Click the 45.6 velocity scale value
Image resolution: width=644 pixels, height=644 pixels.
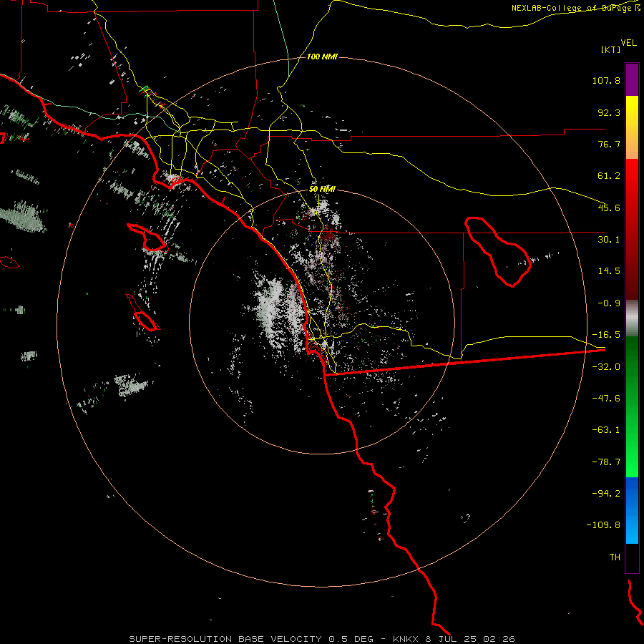point(609,208)
